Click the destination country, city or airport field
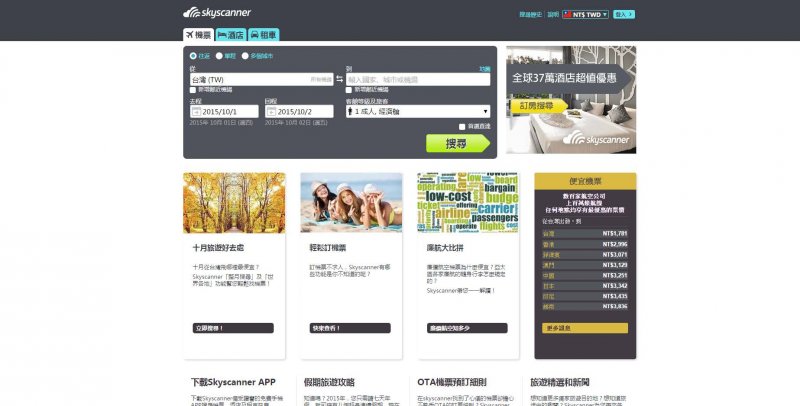 point(418,80)
